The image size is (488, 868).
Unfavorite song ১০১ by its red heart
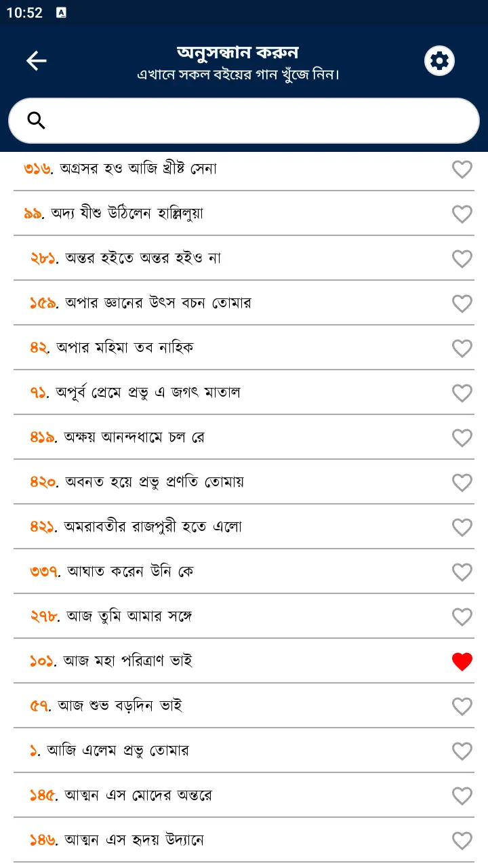[x=462, y=661]
